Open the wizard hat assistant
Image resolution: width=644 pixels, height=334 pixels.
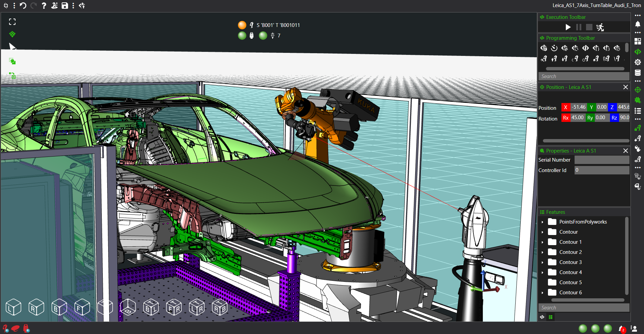pos(54,5)
